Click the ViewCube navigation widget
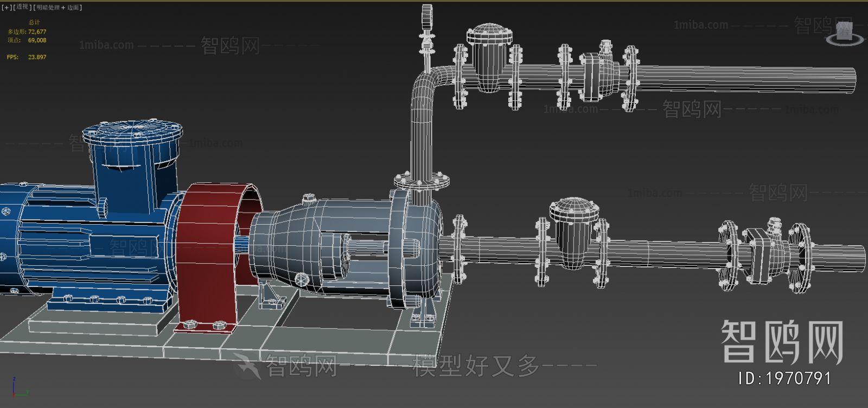868x408 pixels. click(x=844, y=34)
